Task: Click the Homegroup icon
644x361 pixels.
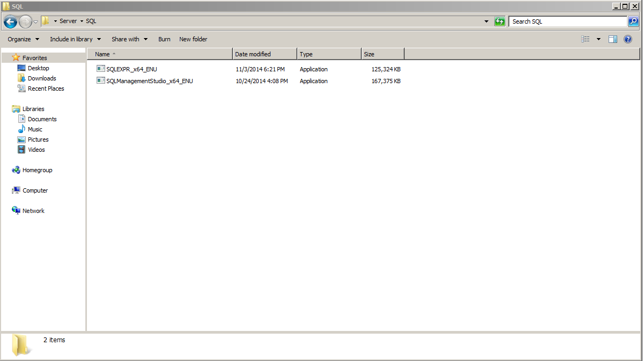Action: click(16, 170)
